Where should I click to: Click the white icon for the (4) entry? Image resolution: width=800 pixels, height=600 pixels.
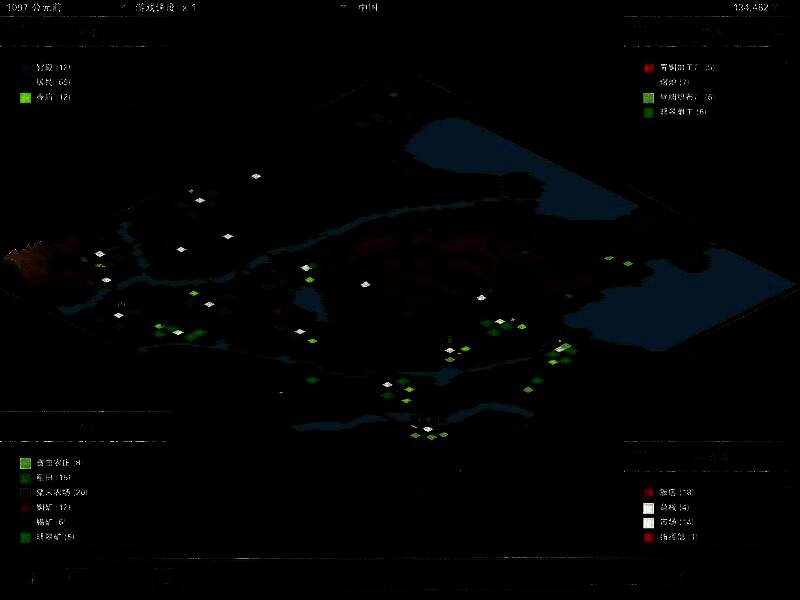648,508
